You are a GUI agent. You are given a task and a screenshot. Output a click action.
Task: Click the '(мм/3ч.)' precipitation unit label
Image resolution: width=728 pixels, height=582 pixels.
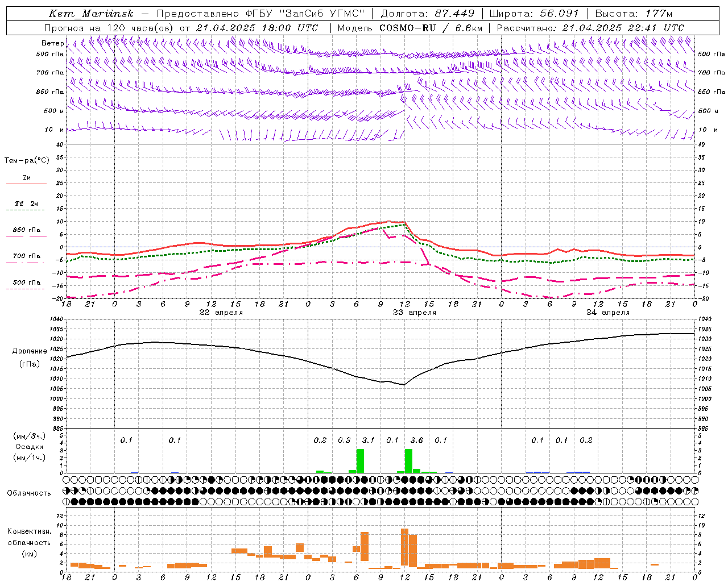click(29, 436)
